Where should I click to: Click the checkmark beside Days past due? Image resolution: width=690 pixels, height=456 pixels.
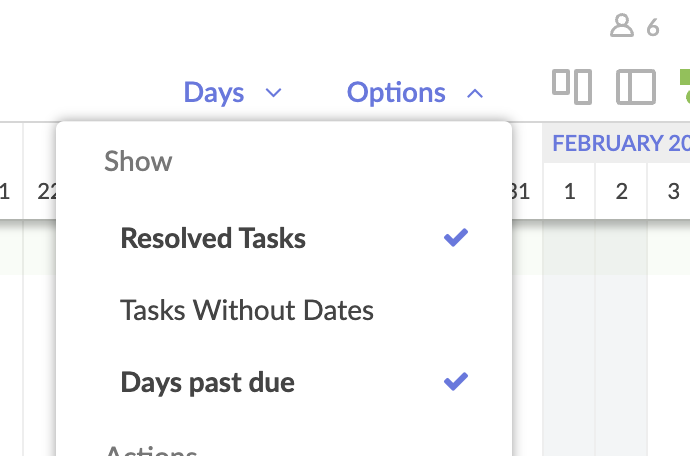pos(456,381)
